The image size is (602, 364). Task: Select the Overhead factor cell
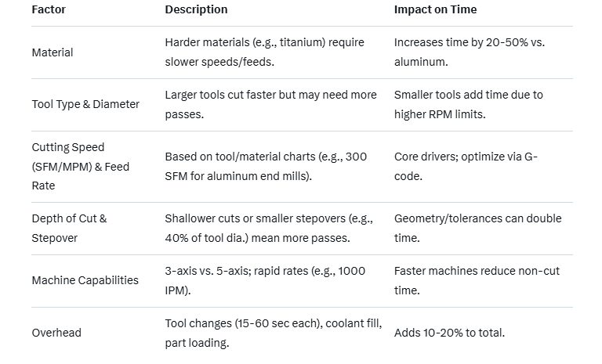56,333
